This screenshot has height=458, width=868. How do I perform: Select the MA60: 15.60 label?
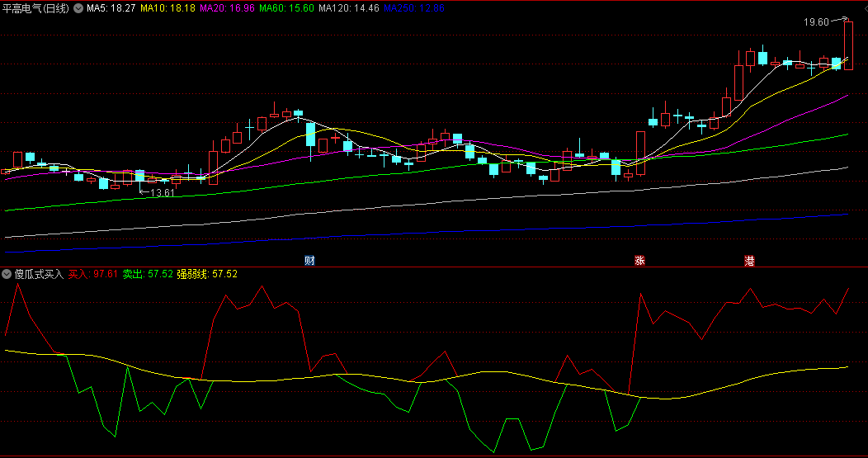click(287, 8)
